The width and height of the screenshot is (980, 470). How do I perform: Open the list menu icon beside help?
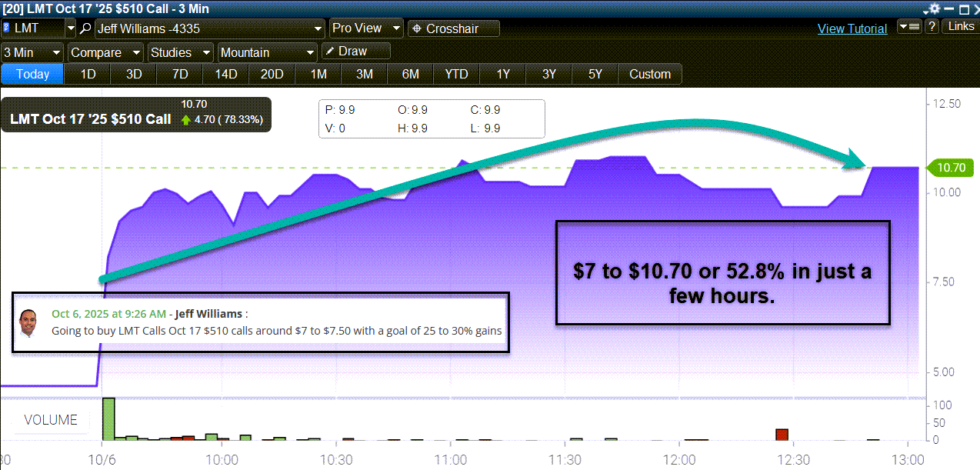[909, 27]
